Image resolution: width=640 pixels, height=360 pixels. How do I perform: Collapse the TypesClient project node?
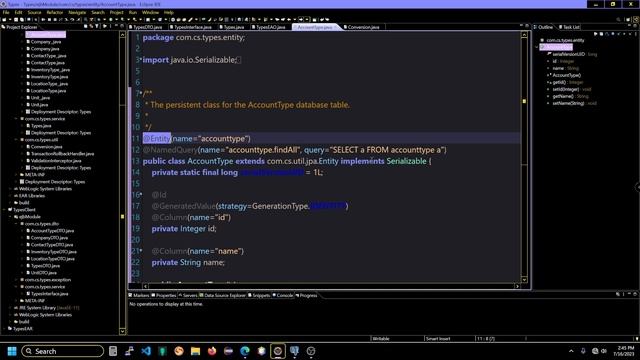pos(4,210)
